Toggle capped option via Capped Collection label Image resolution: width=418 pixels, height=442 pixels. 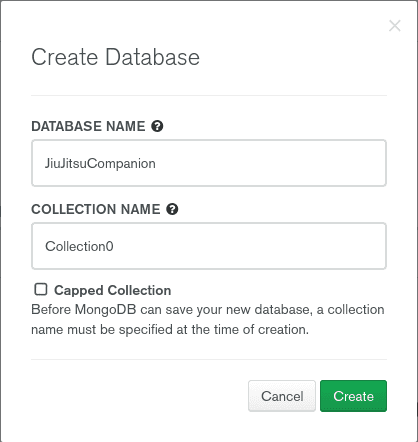pyautogui.click(x=113, y=290)
